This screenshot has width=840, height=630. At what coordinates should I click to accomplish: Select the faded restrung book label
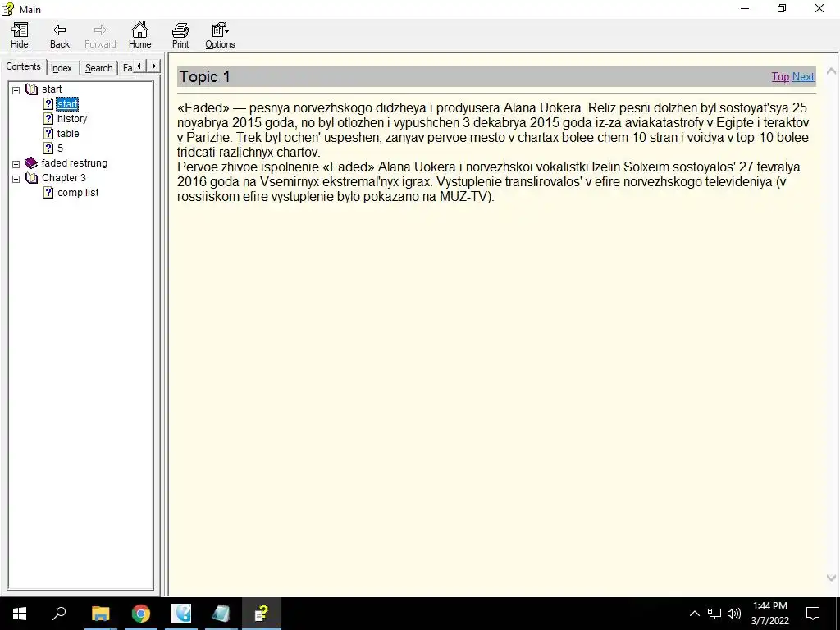75,163
